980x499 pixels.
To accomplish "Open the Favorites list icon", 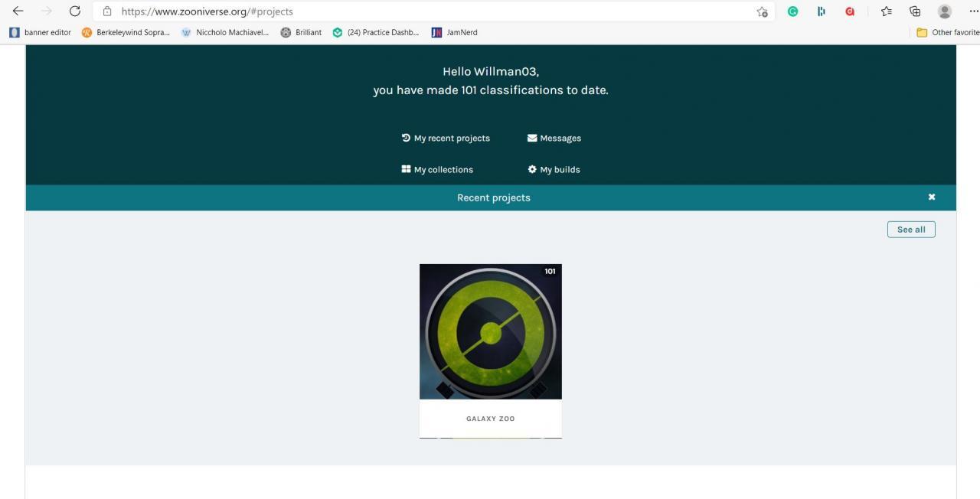I will point(887,11).
